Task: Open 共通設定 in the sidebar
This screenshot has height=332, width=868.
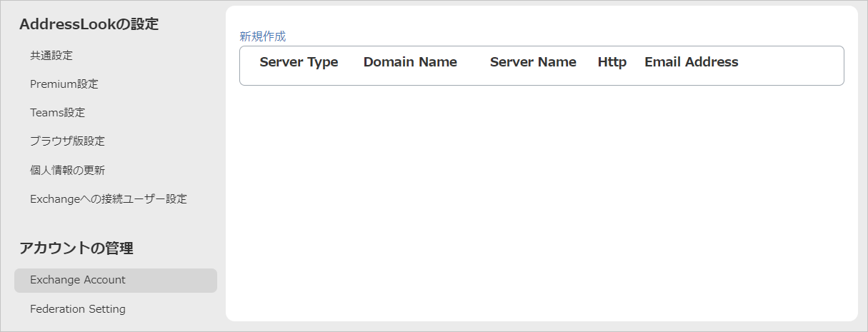Action: 51,55
